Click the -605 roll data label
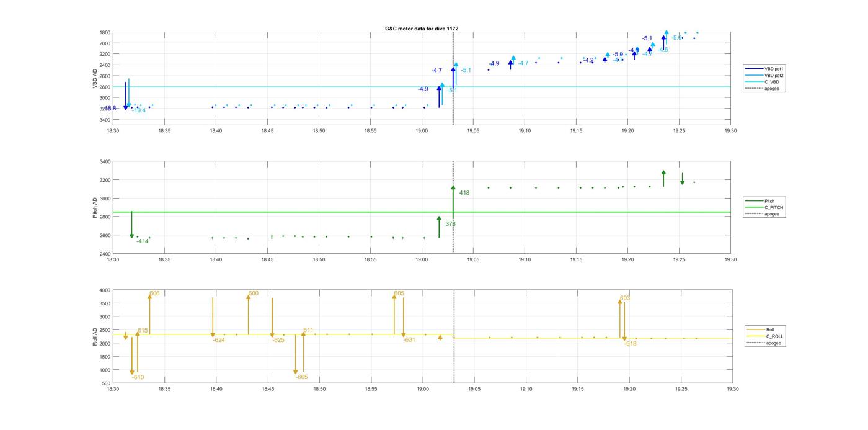868x430 pixels. (x=301, y=377)
